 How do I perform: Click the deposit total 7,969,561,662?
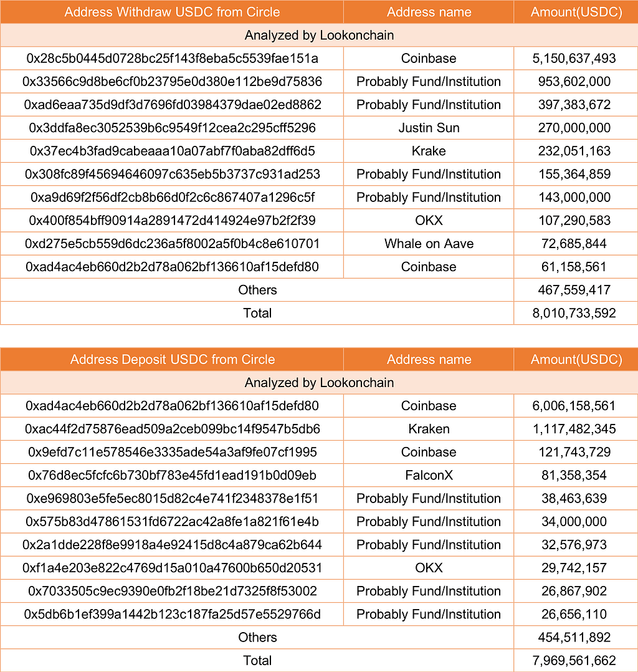(x=574, y=660)
